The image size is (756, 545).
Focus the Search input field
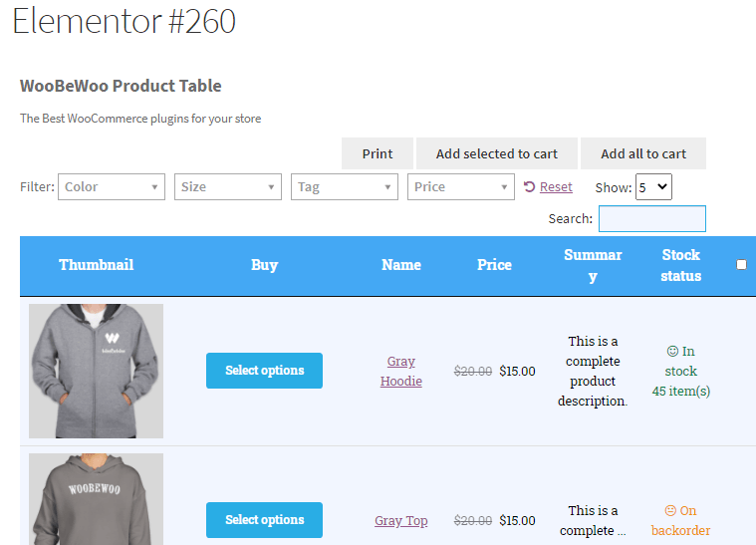[x=652, y=218]
